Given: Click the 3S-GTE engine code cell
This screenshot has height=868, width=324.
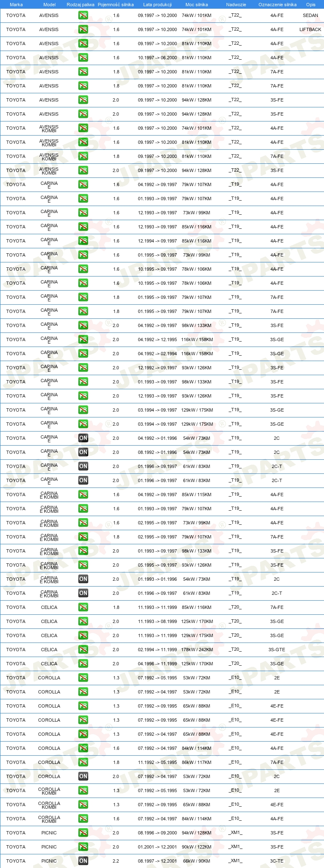Looking at the screenshot, I should [x=277, y=650].
